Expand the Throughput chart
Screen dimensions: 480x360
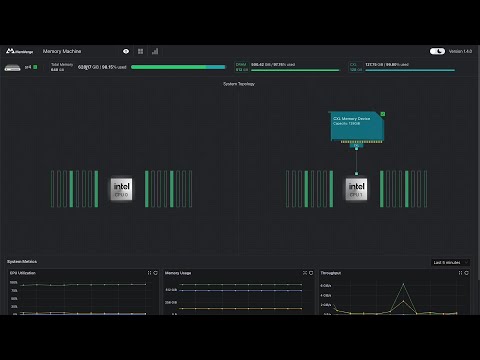point(460,273)
